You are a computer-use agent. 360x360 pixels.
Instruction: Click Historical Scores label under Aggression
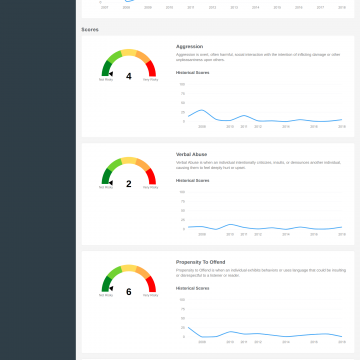click(192, 73)
